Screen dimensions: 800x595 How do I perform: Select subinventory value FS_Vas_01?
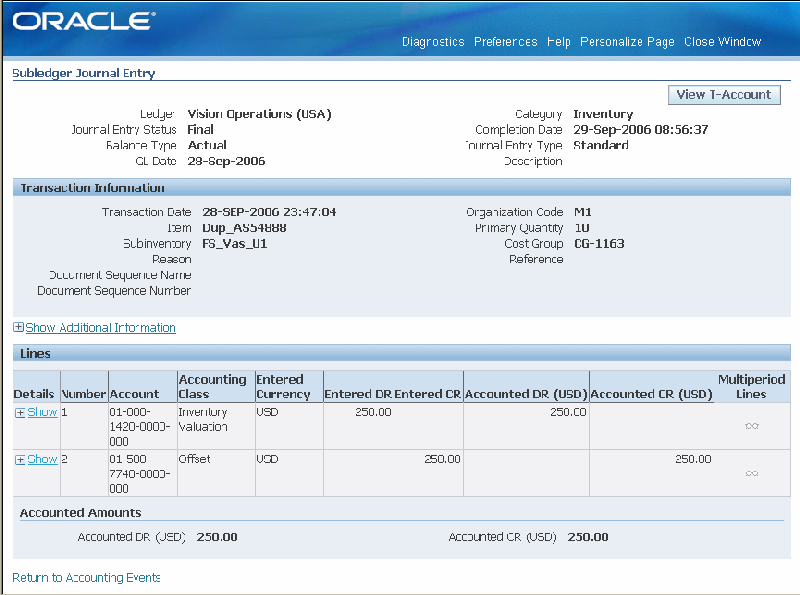click(x=235, y=244)
